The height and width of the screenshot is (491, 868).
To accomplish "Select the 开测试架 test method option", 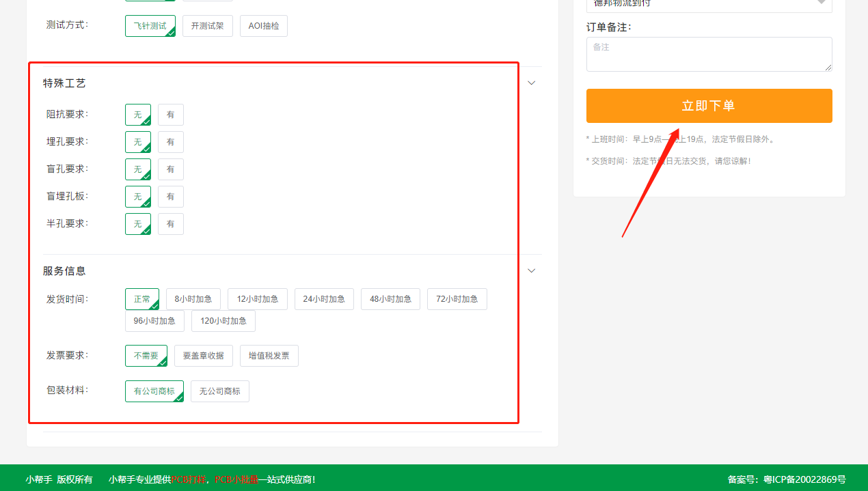I will 208,25.
